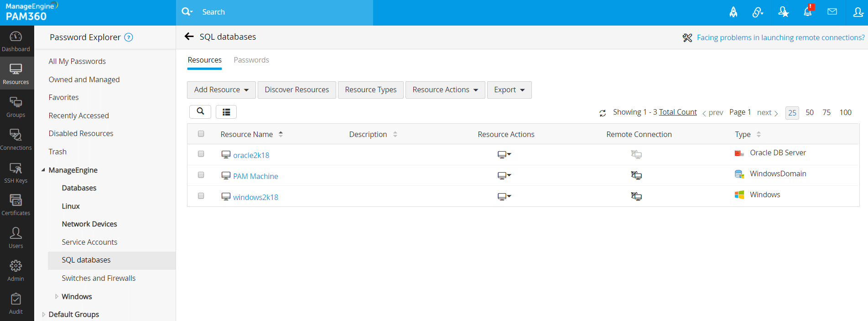The image size is (868, 321).
Task: Open the Dashboard icon in sidebar
Action: point(16,41)
